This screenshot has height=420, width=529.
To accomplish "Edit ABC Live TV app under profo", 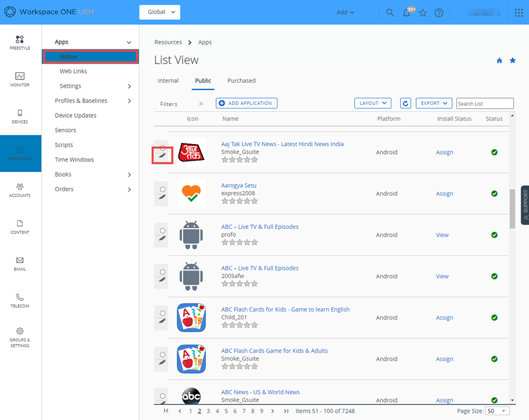I will point(162,238).
